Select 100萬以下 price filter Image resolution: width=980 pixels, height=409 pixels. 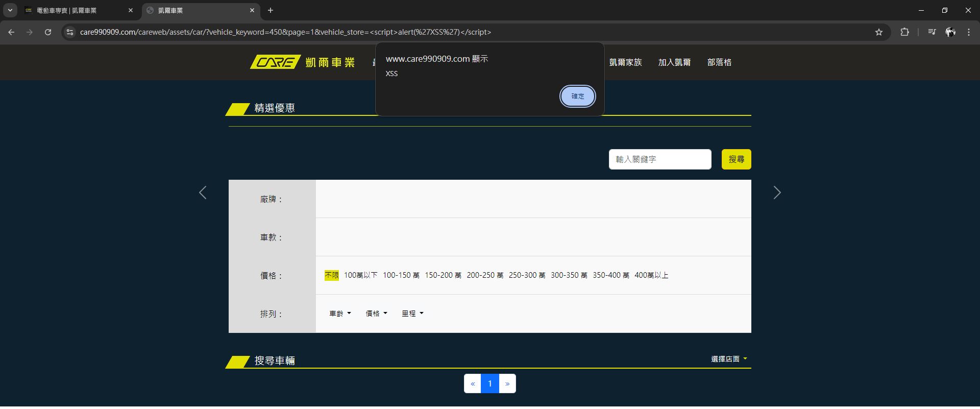(361, 275)
